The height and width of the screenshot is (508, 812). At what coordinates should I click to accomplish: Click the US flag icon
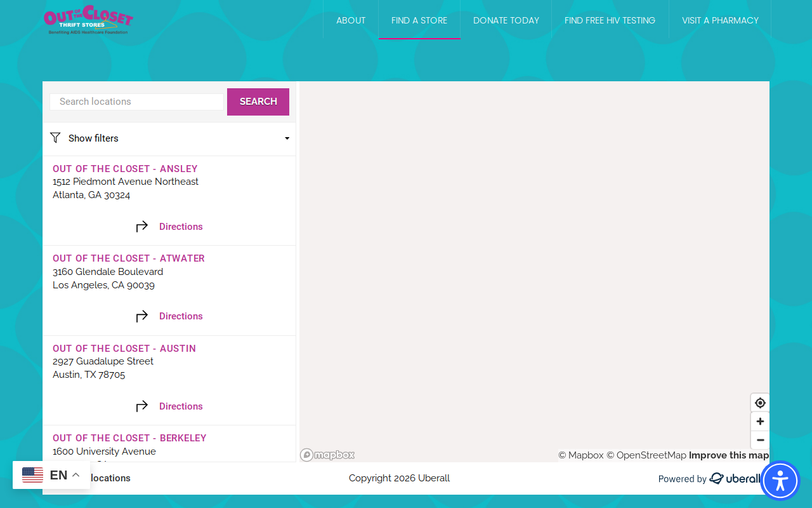(x=33, y=475)
